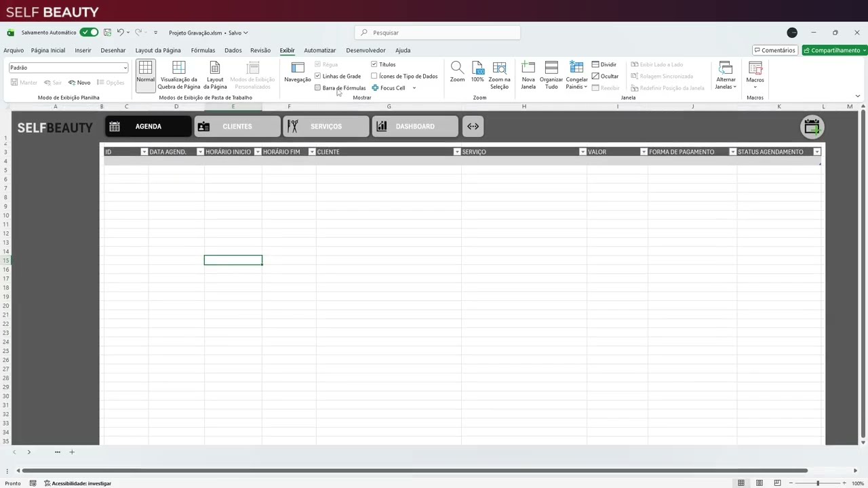Toggle the Focus Cell button

point(389,87)
